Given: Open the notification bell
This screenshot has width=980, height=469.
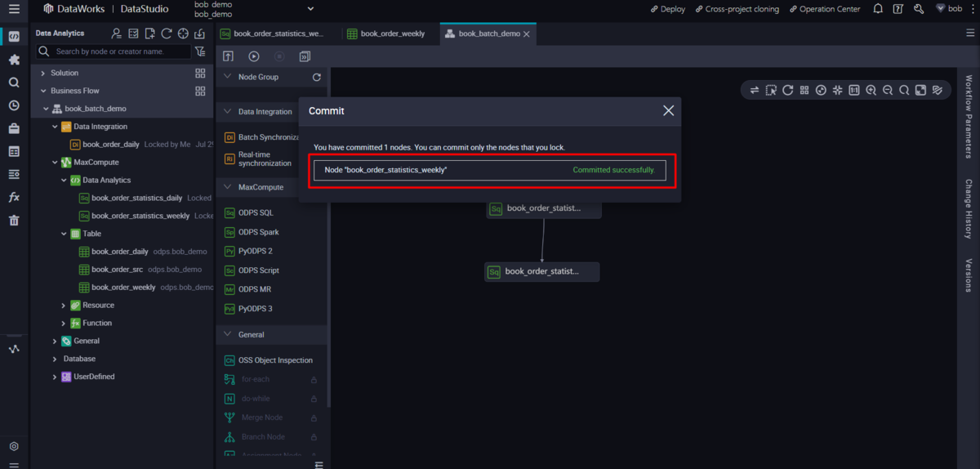Looking at the screenshot, I should (878, 9).
